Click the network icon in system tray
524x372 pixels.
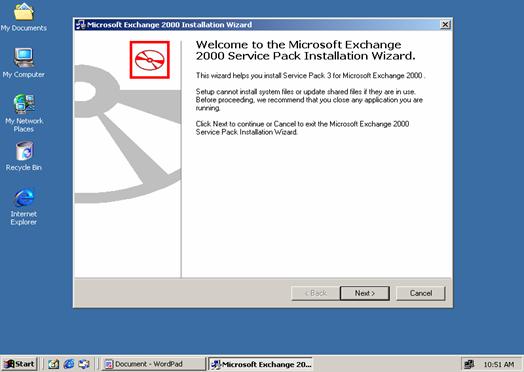(469, 364)
